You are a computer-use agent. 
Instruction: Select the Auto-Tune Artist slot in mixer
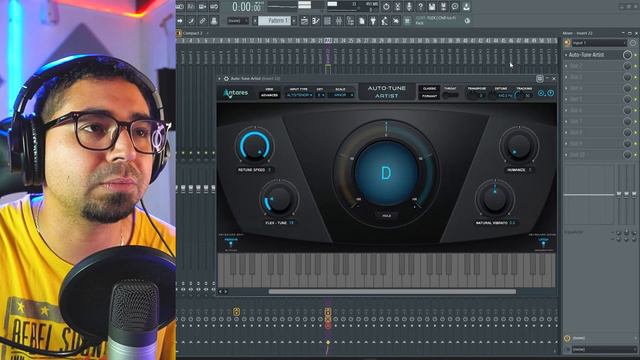[593, 55]
